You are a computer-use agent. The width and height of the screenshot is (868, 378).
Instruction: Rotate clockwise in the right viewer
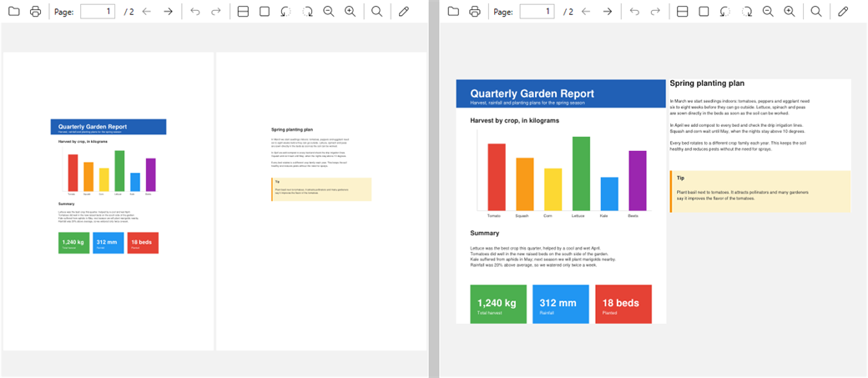point(747,12)
